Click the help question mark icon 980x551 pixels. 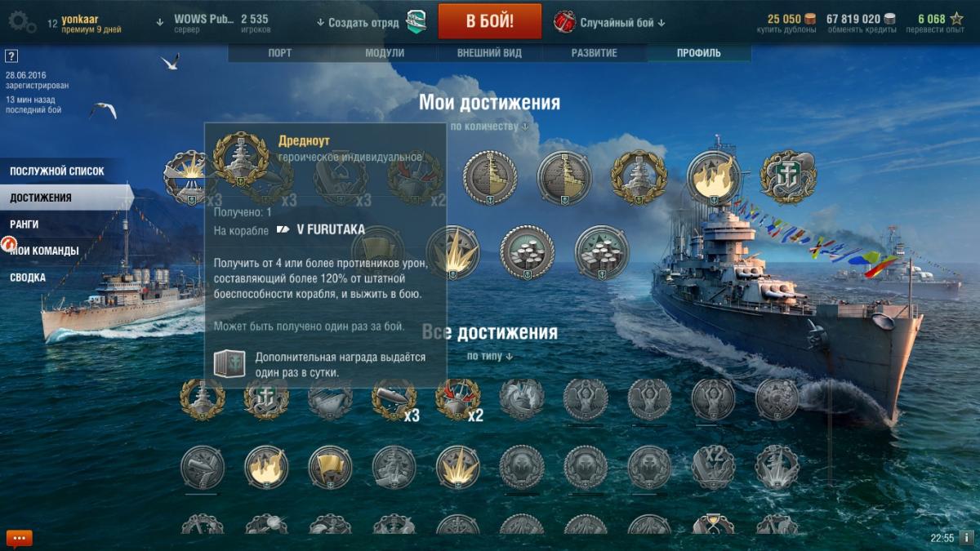(x=11, y=56)
